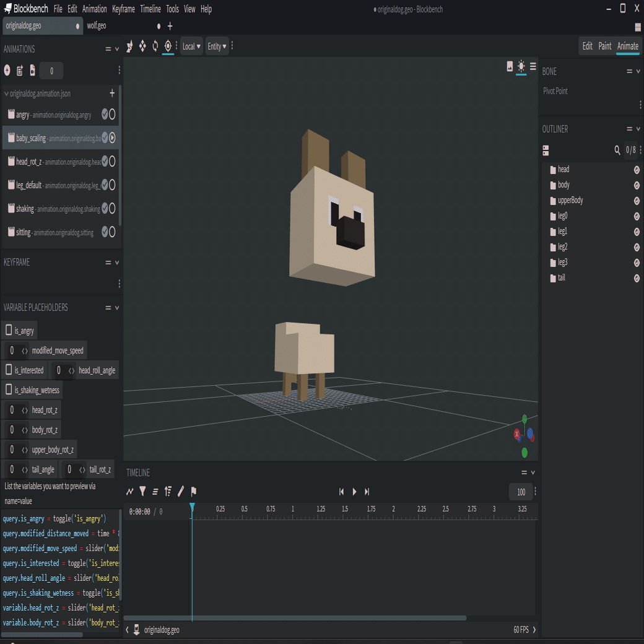Toggle the is_interested checkbox

pyautogui.click(x=9, y=370)
